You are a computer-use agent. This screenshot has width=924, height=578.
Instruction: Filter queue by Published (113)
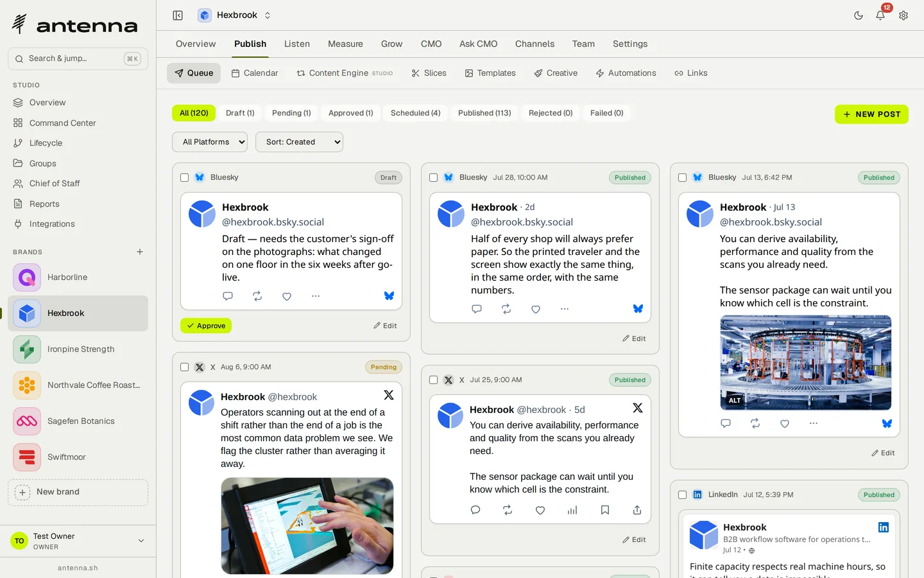click(x=484, y=113)
